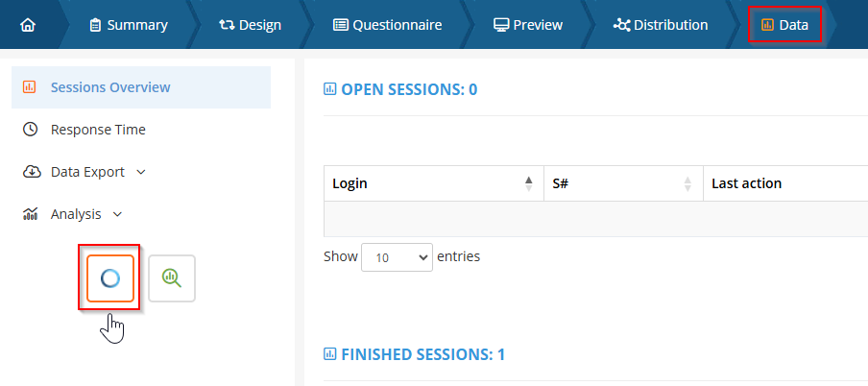Click the Open Sessions heading chart icon

tap(330, 89)
